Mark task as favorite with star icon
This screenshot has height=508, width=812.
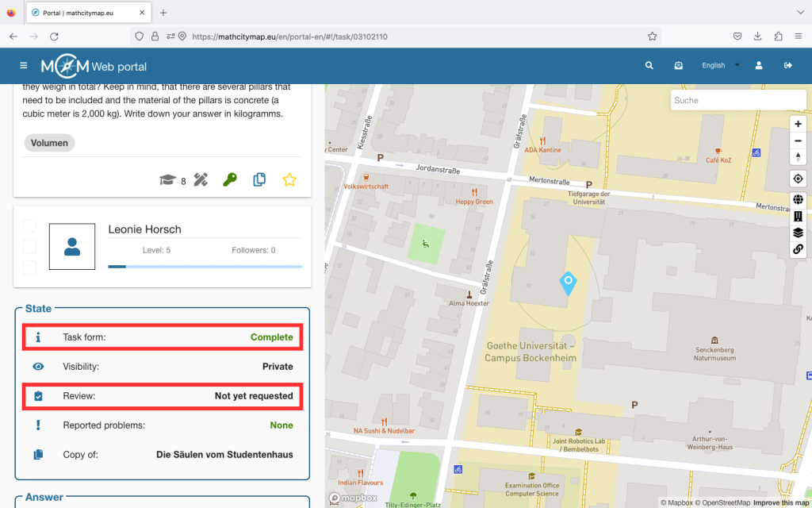(289, 180)
